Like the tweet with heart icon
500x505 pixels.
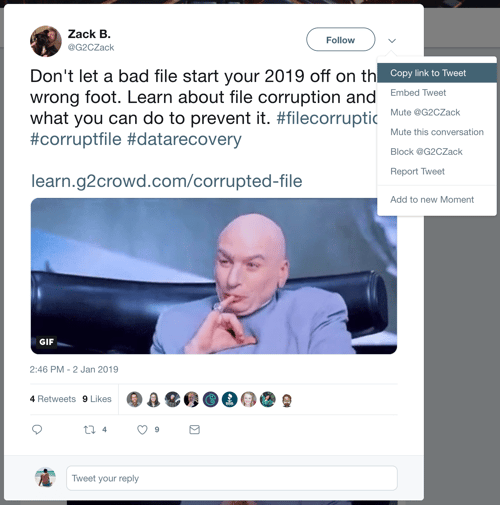coord(142,430)
